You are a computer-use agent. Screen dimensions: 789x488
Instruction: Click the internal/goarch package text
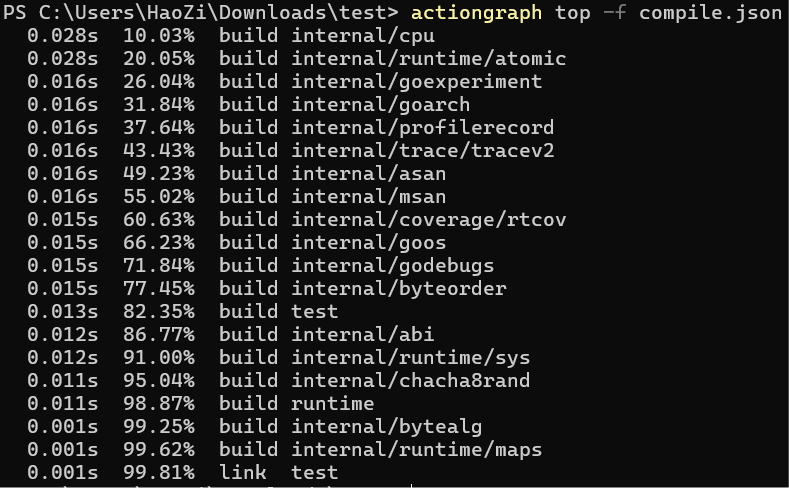pos(380,105)
